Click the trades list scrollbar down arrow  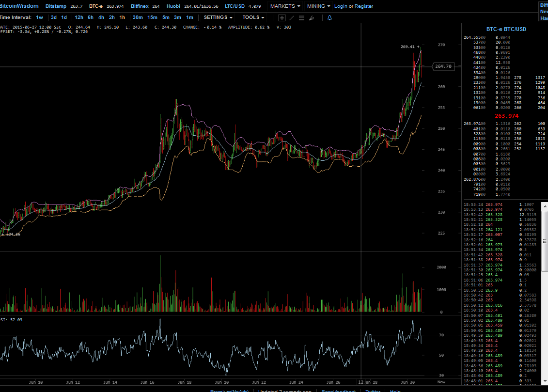545,381
